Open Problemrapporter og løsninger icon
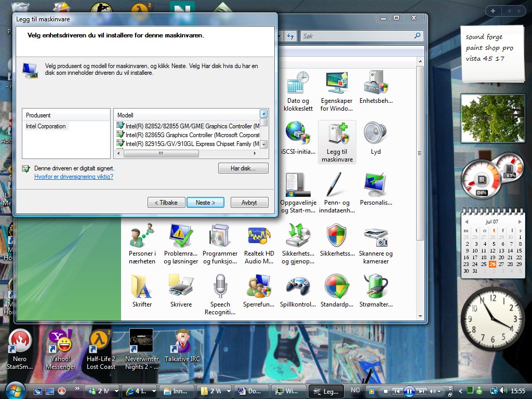The height and width of the screenshot is (399, 532). click(x=181, y=244)
